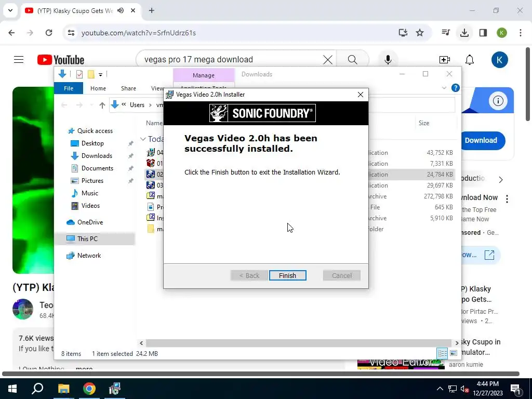The width and height of the screenshot is (532, 399).
Task: Open the YouTube home logo
Action: (61, 60)
